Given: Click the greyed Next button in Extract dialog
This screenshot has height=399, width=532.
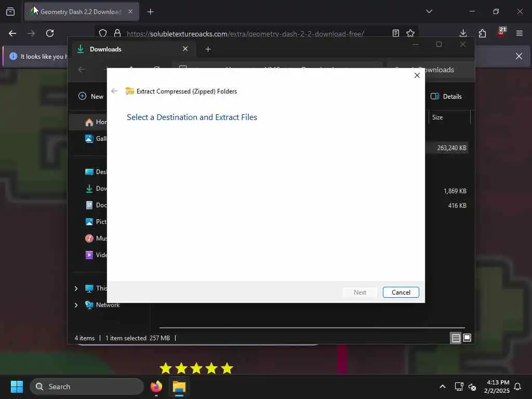Looking at the screenshot, I should click(360, 292).
